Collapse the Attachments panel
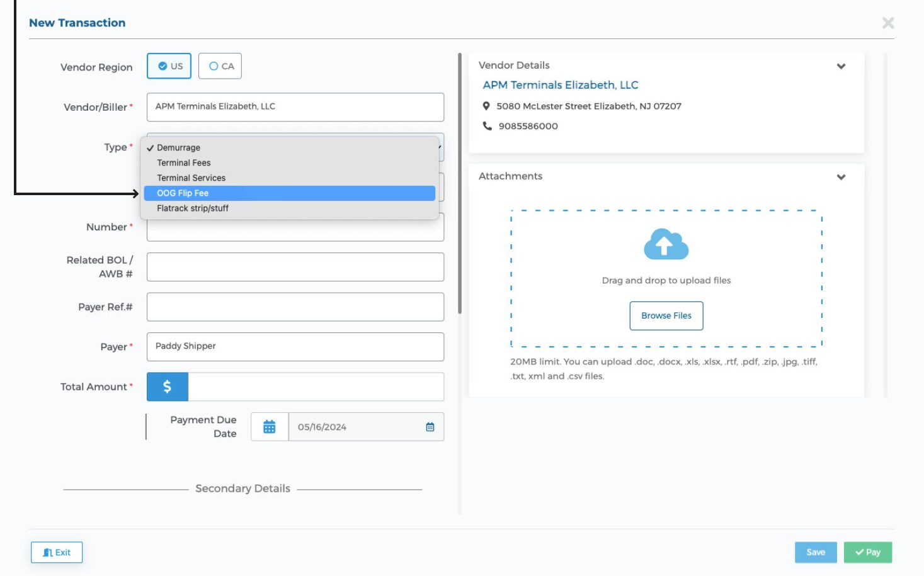The image size is (924, 576). (841, 177)
